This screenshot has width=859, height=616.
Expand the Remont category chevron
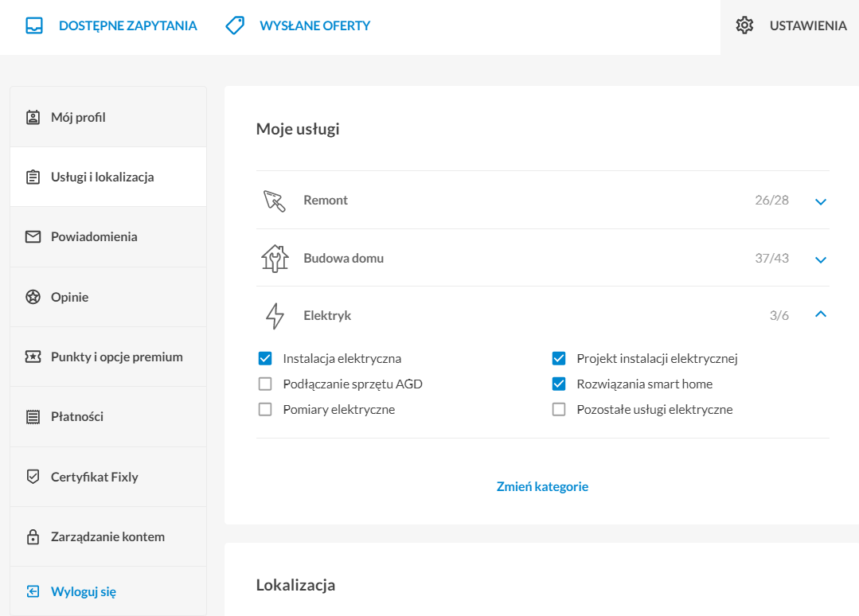821,201
